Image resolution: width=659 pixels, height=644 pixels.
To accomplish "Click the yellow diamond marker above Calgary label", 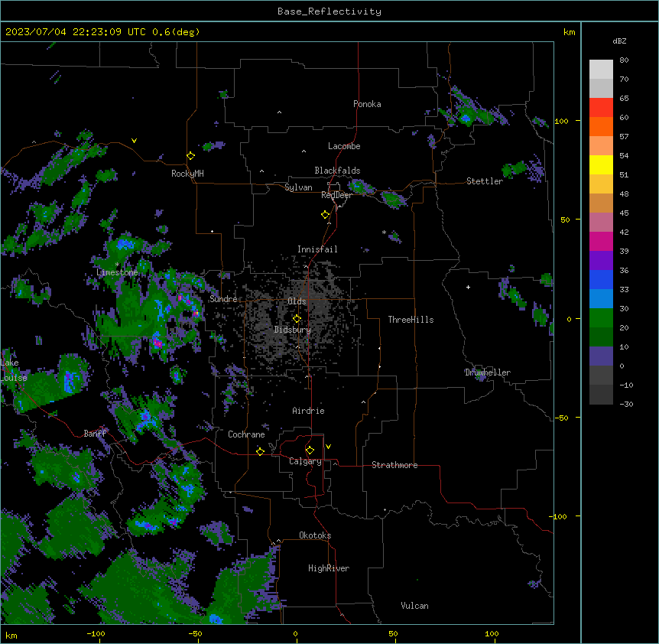I will tap(310, 450).
